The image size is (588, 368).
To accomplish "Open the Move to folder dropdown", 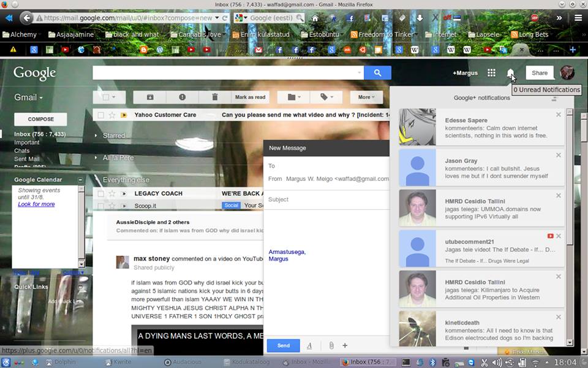I will coord(293,97).
